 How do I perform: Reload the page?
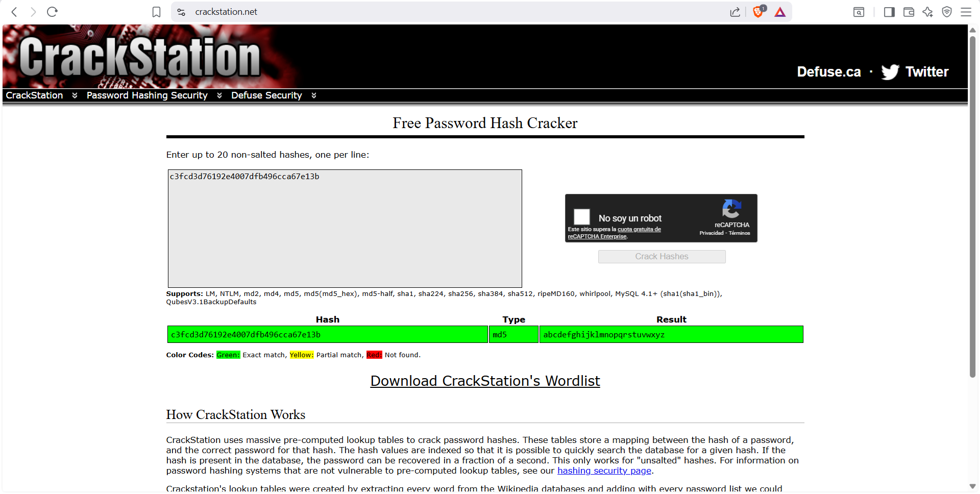point(52,12)
